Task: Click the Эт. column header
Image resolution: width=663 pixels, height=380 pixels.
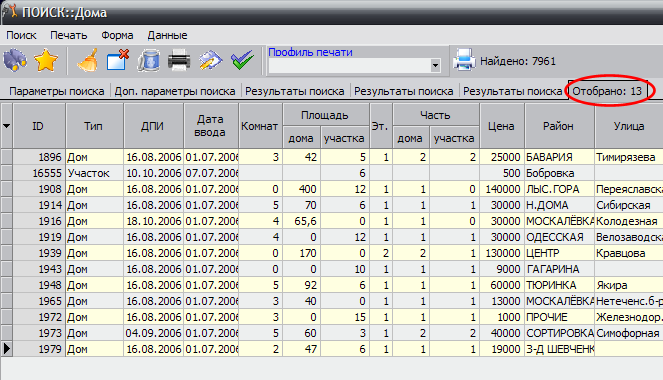Action: click(381, 126)
